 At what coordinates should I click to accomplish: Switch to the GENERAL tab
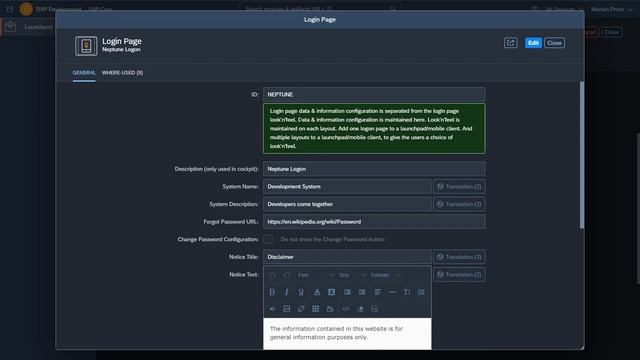coord(84,73)
